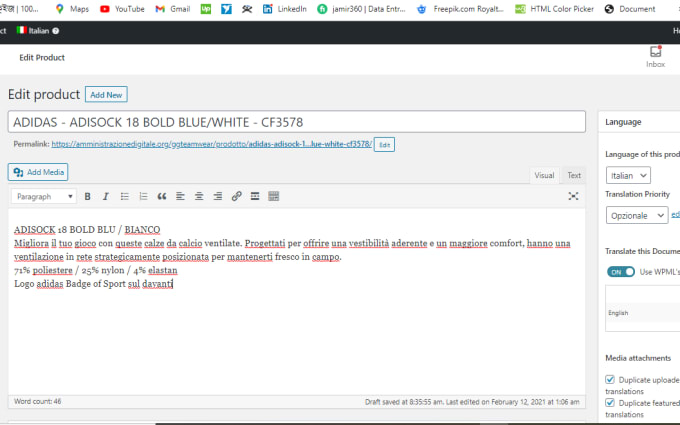
Task: Insert a numbered list
Action: [143, 196]
